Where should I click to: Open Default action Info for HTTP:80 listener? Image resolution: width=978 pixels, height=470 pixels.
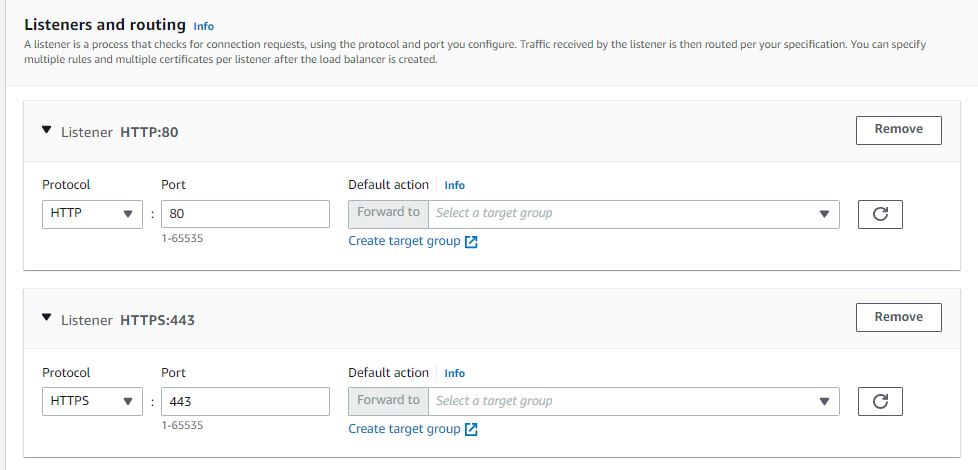(454, 185)
